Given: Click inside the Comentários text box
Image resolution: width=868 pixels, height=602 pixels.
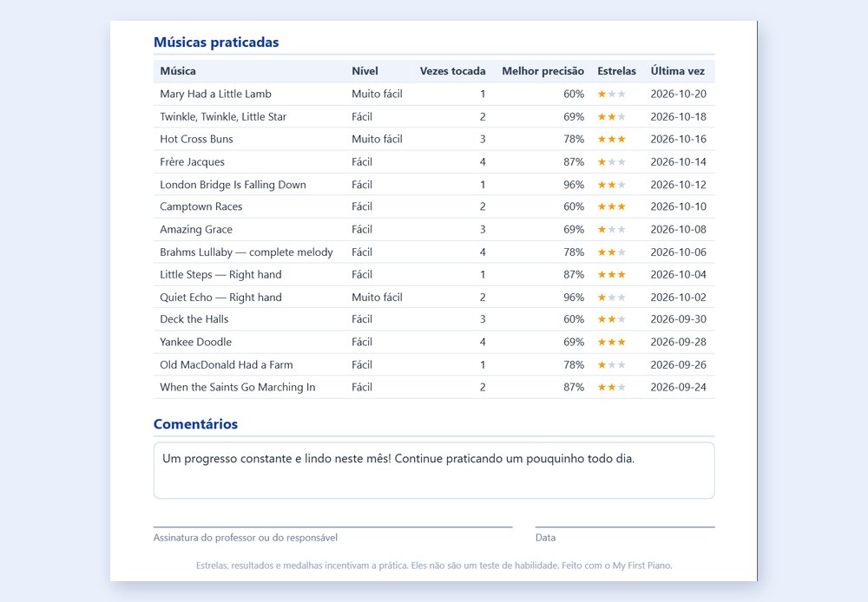Looking at the screenshot, I should pos(434,470).
